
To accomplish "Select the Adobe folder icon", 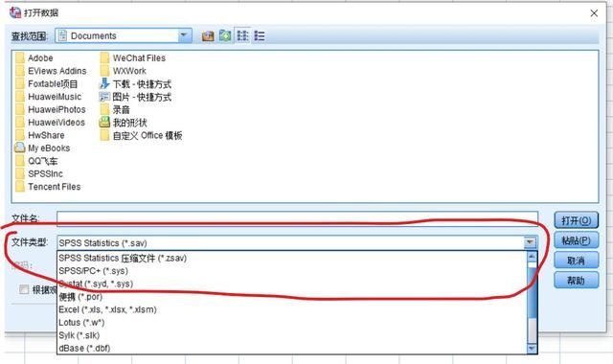I will (x=20, y=58).
